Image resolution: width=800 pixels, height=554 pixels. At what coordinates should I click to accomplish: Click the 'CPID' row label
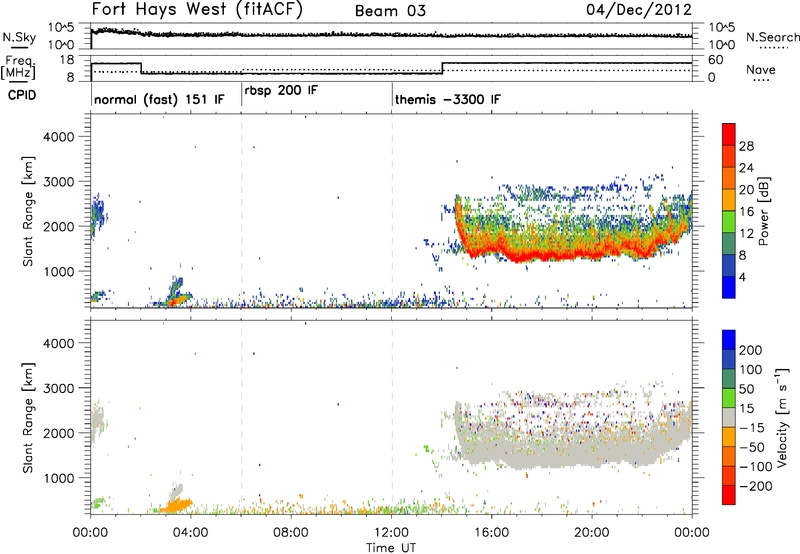click(21, 95)
